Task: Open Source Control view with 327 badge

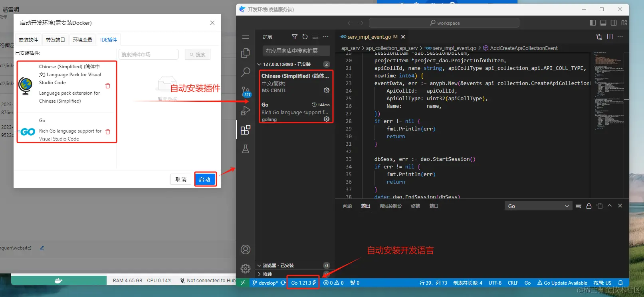Action: [x=246, y=91]
